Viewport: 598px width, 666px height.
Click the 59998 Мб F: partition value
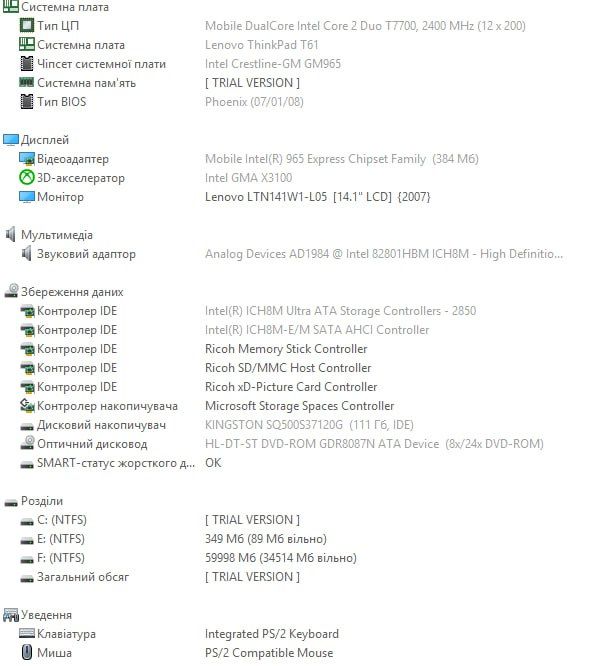(x=281, y=558)
